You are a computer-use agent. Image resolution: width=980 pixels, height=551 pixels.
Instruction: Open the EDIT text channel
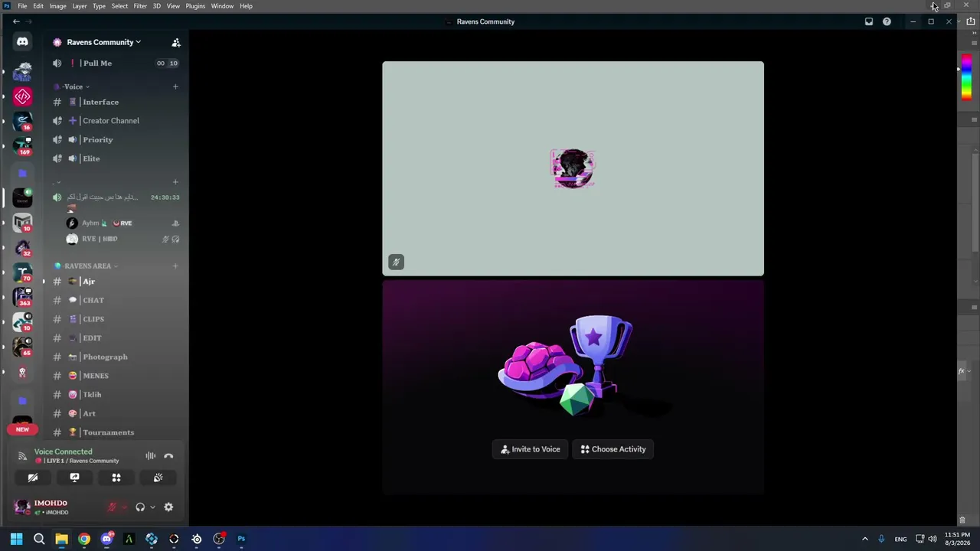point(116,338)
